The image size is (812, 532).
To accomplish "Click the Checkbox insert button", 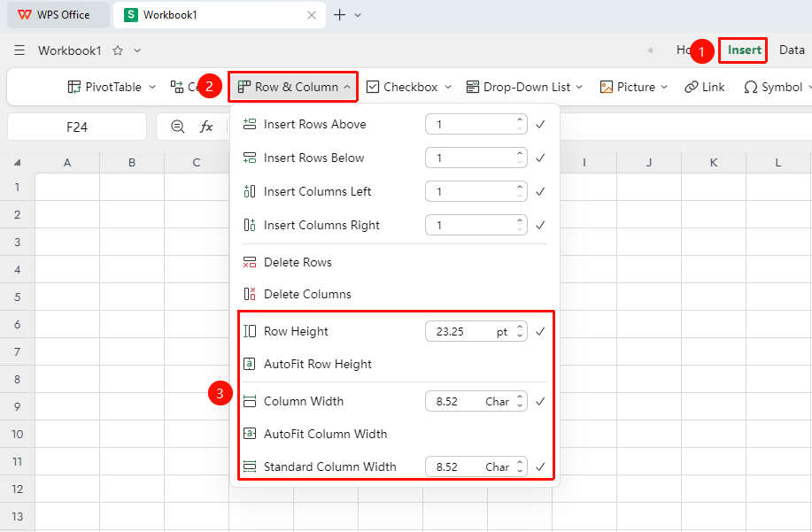I will coord(402,87).
